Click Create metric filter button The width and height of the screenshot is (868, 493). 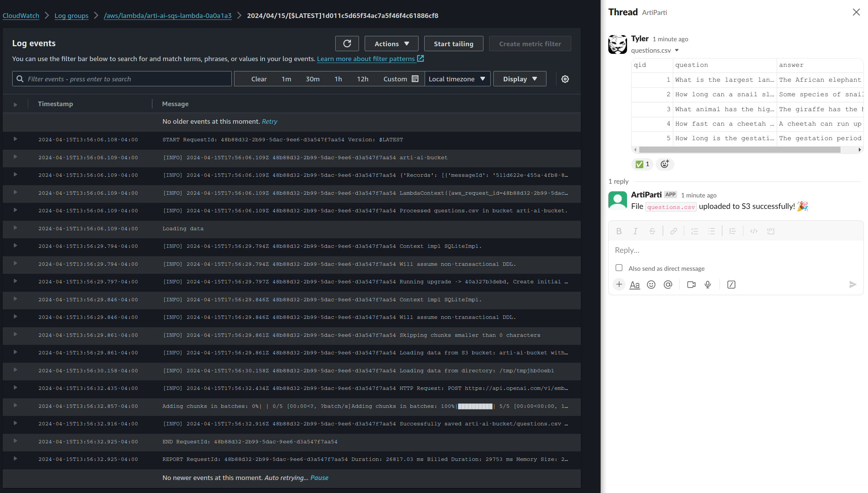[530, 44]
